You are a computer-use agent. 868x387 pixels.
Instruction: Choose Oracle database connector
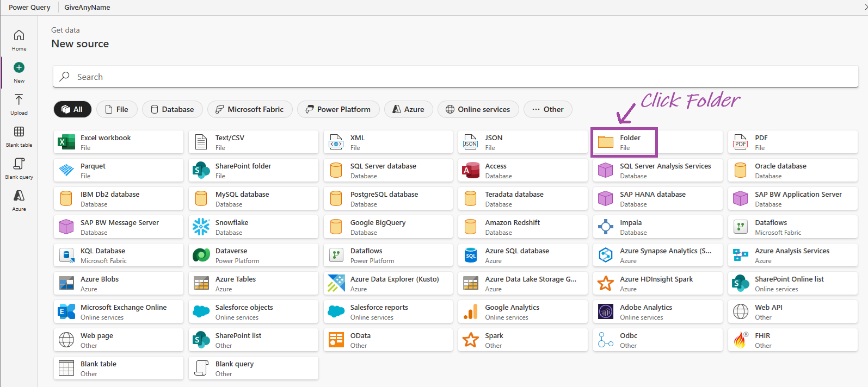coord(793,171)
